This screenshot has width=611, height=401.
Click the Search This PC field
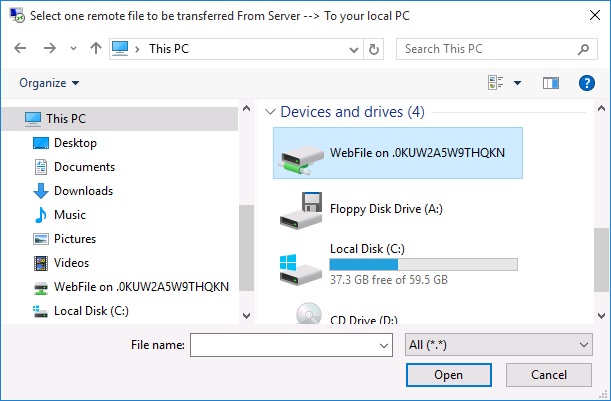tap(485, 49)
